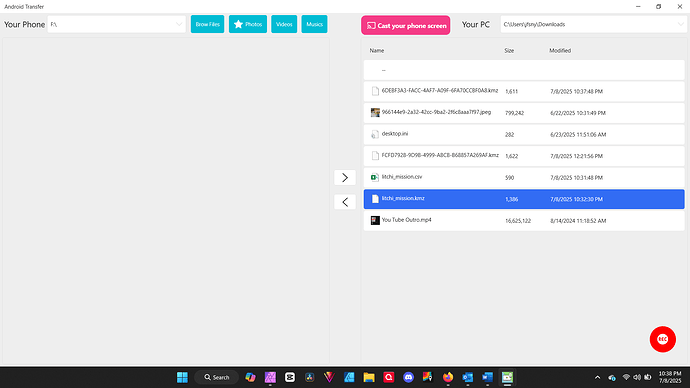Select file FCFD7928-9D9B kmz
This screenshot has width=690, height=388.
524,156
